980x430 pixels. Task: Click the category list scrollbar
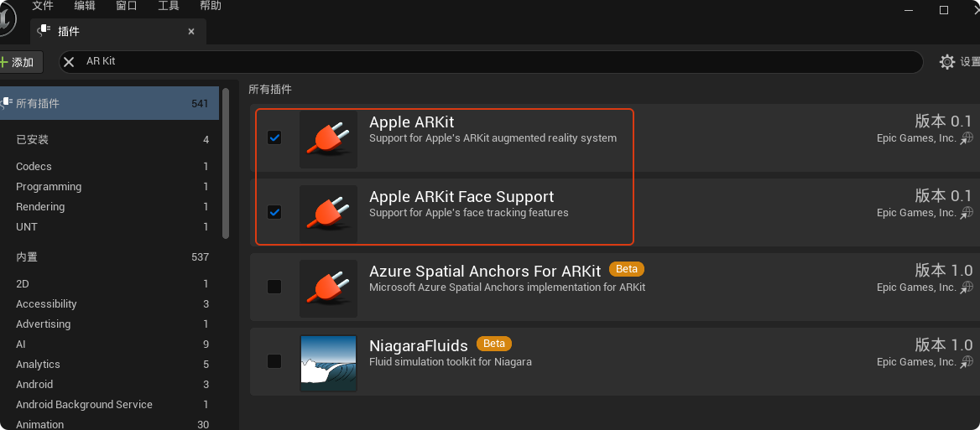pyautogui.click(x=226, y=163)
